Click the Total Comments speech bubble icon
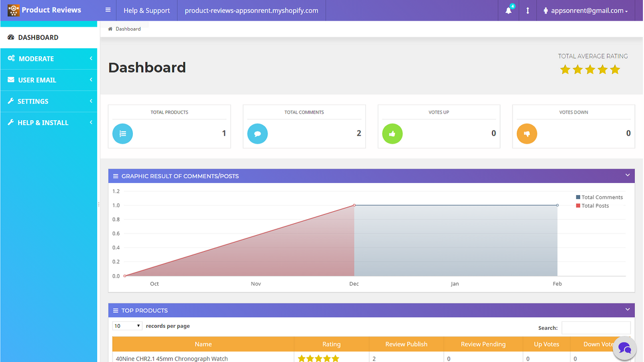 (257, 133)
